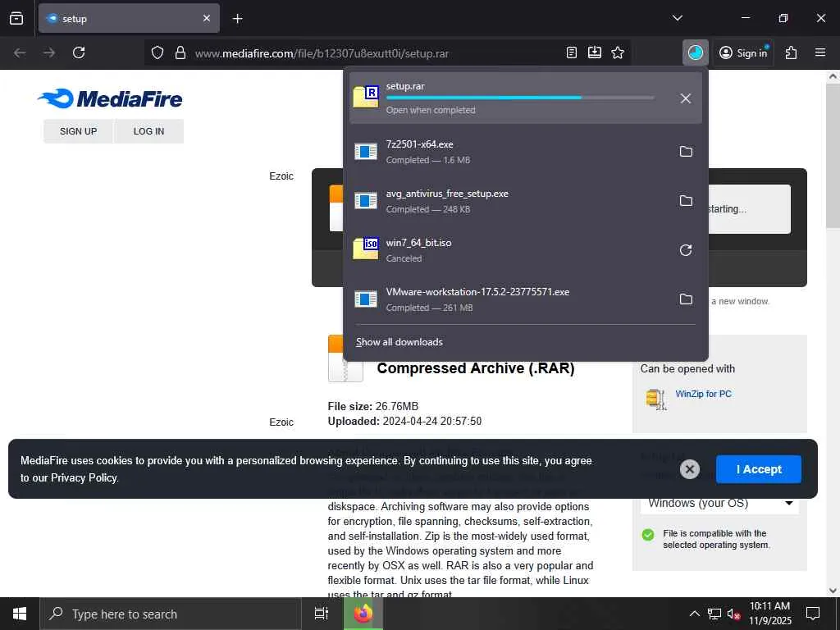The width and height of the screenshot is (840, 630).
Task: Open the network status tray icon
Action: coord(714,614)
